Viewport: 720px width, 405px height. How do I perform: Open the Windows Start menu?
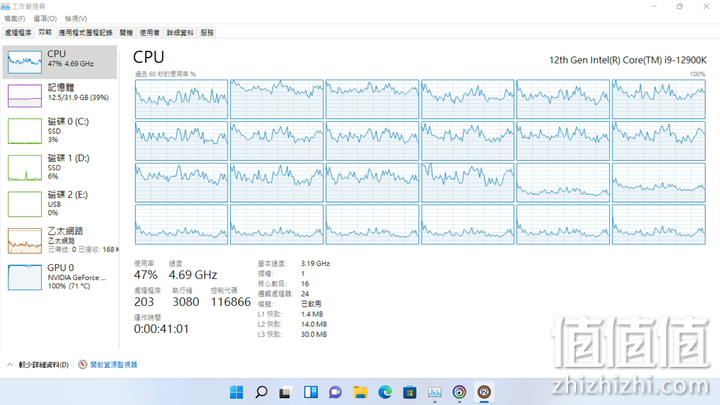tap(236, 392)
